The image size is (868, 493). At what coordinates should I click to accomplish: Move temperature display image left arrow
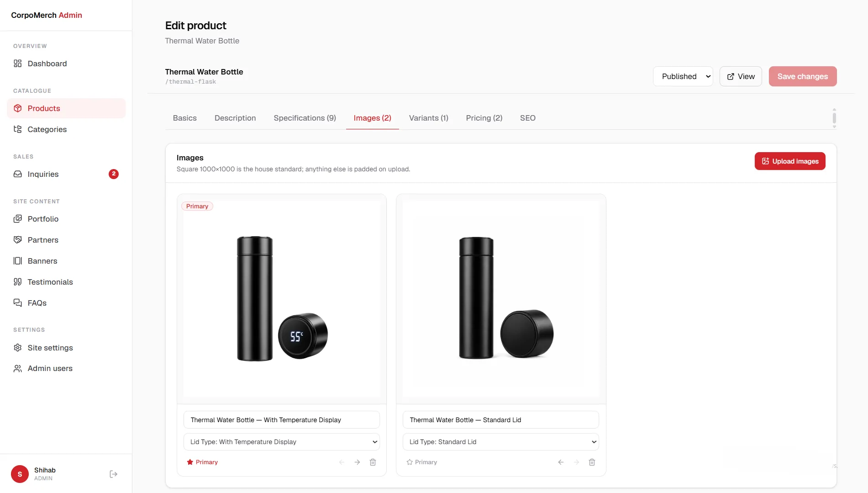click(342, 462)
